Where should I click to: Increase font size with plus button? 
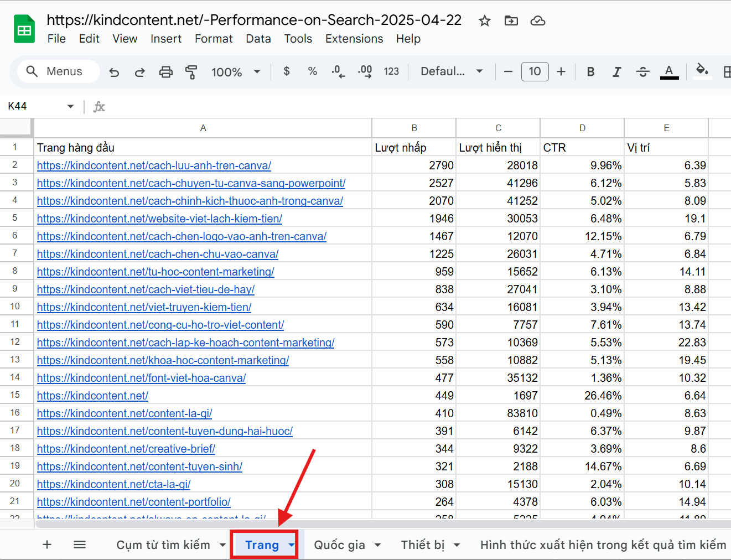[561, 71]
